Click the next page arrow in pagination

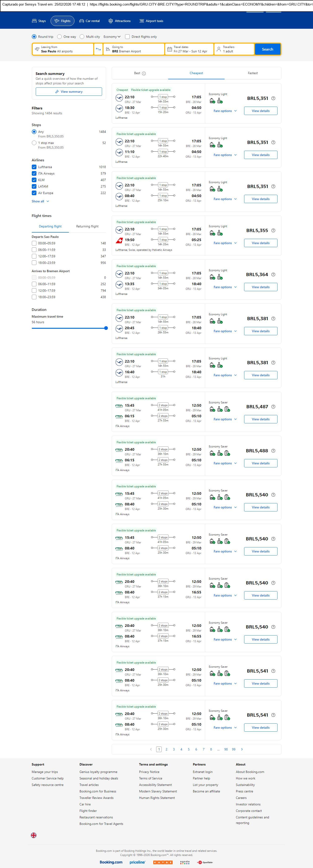click(242, 749)
